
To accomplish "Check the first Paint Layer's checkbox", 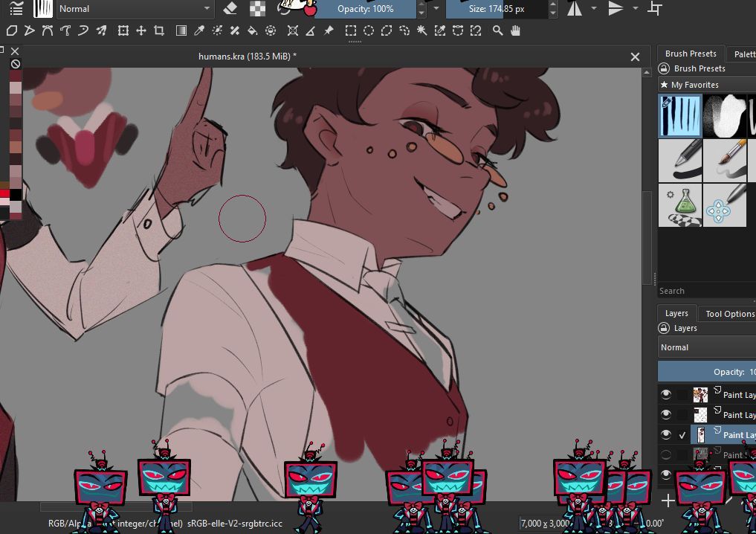I will [682, 395].
